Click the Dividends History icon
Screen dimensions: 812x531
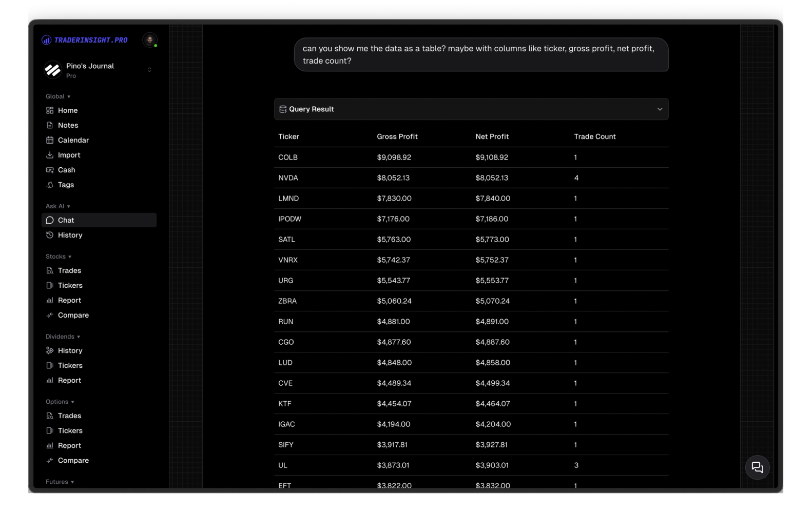coord(50,350)
